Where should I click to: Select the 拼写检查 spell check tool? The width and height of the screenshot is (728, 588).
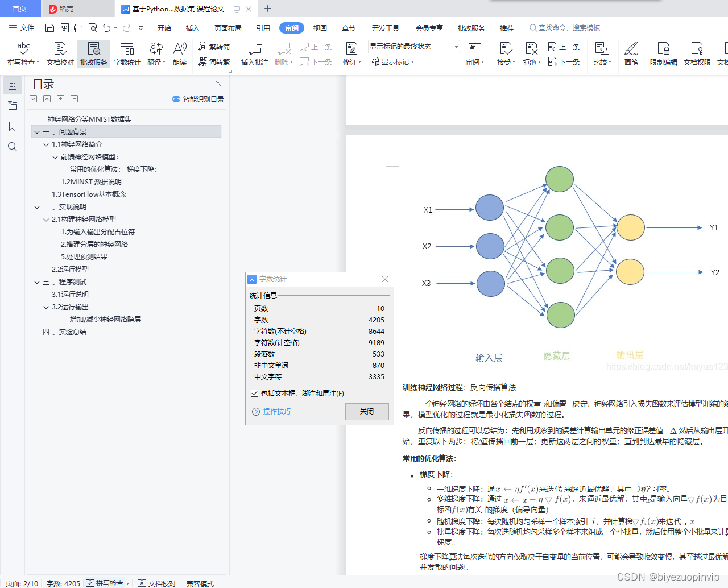(22, 54)
